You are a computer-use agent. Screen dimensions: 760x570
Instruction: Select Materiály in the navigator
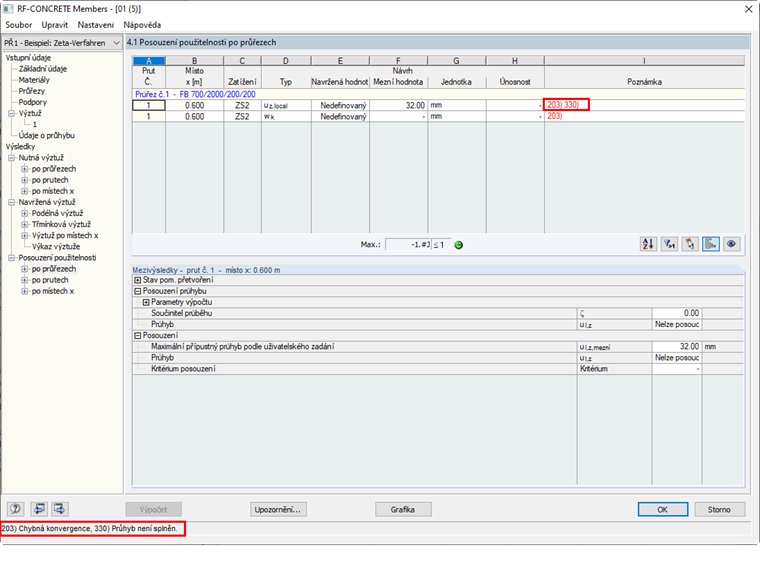pos(34,80)
